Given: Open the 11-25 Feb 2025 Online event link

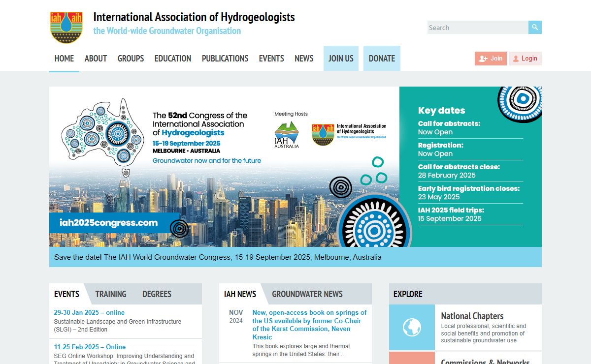Looking at the screenshot, I should (x=90, y=347).
